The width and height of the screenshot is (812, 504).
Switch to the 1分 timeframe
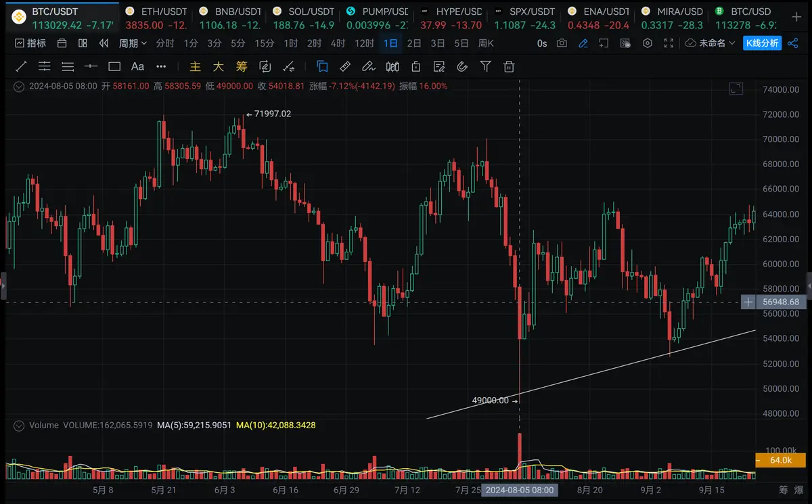[x=191, y=43]
